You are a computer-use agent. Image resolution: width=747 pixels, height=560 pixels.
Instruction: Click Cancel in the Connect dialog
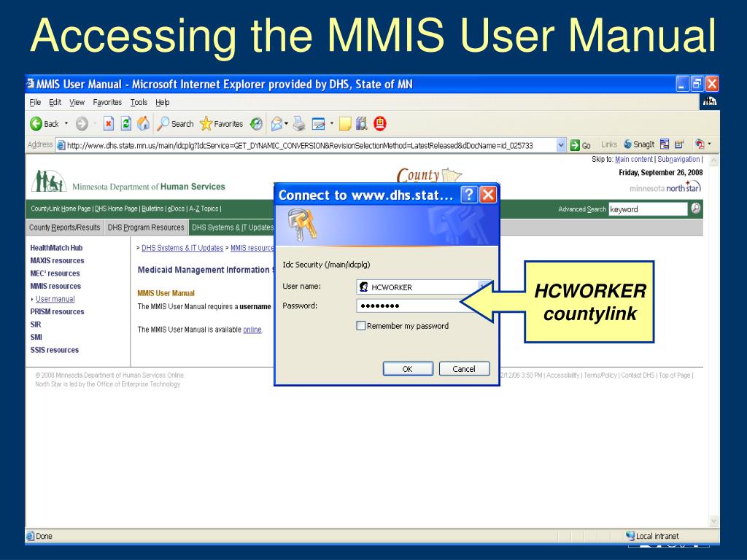[x=464, y=369]
